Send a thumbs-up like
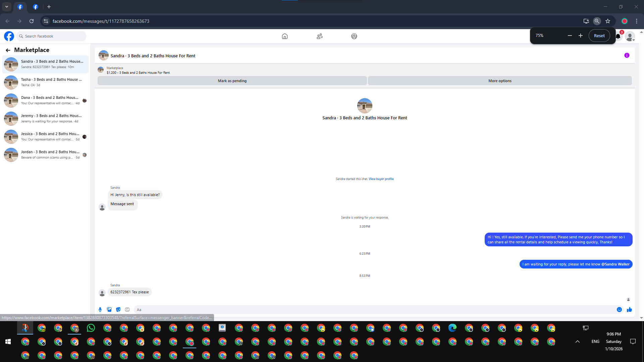 coord(629,310)
